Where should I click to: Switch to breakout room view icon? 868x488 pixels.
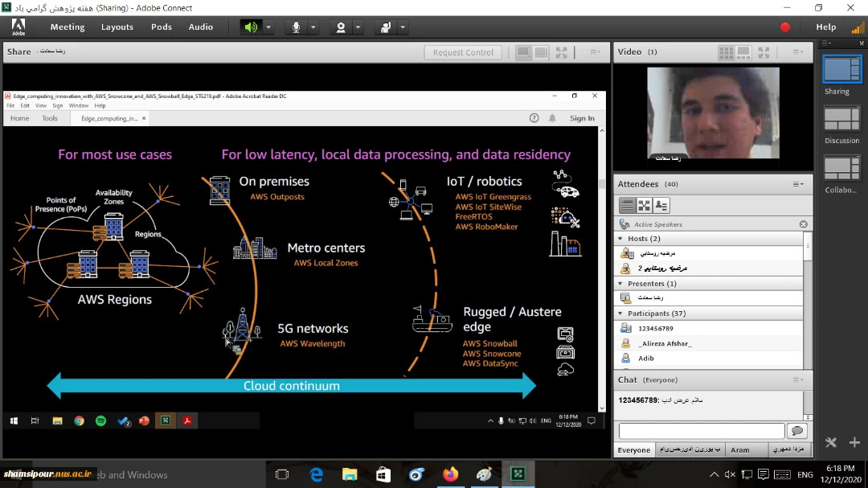644,206
